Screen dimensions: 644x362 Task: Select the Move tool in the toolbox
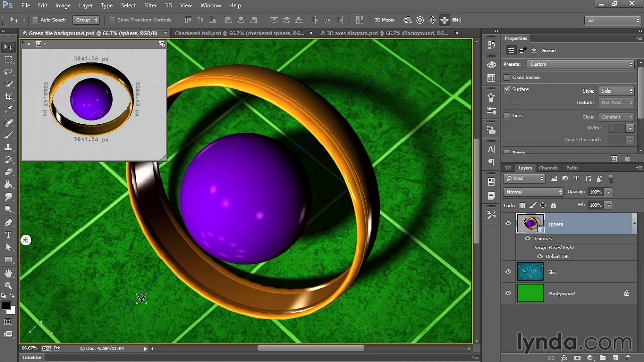click(x=8, y=47)
